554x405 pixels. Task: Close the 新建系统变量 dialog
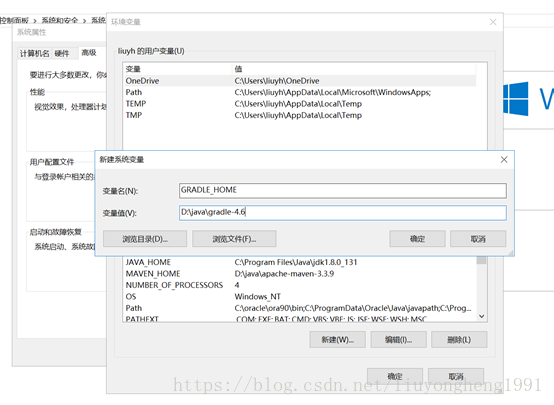click(504, 160)
